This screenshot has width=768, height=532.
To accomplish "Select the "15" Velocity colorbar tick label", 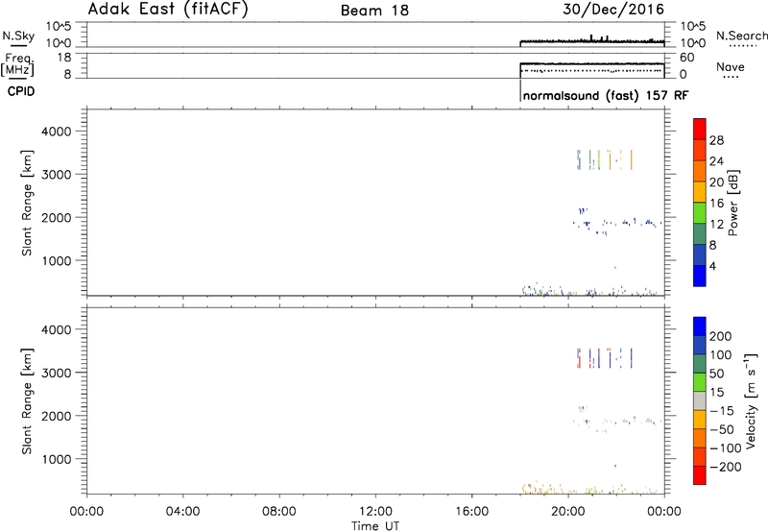I will (716, 393).
